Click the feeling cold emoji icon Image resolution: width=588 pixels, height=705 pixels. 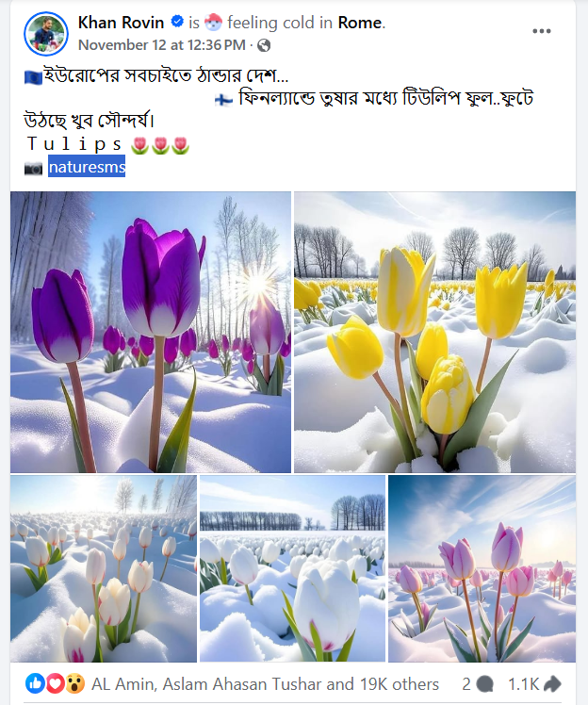coord(213,22)
